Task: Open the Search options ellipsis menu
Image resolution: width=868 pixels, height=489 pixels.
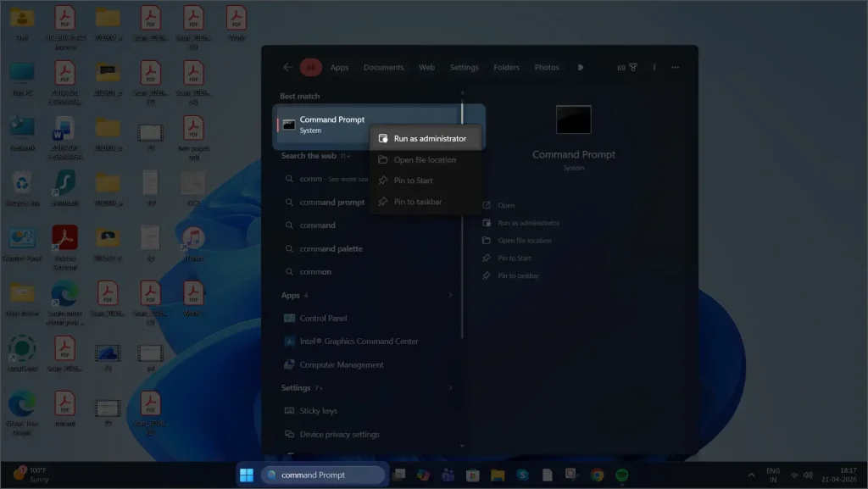Action: pos(674,67)
